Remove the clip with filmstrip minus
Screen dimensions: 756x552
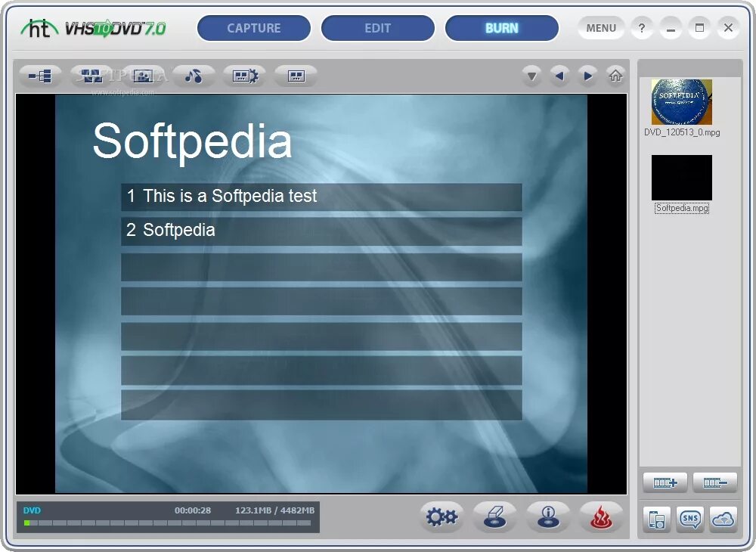715,482
